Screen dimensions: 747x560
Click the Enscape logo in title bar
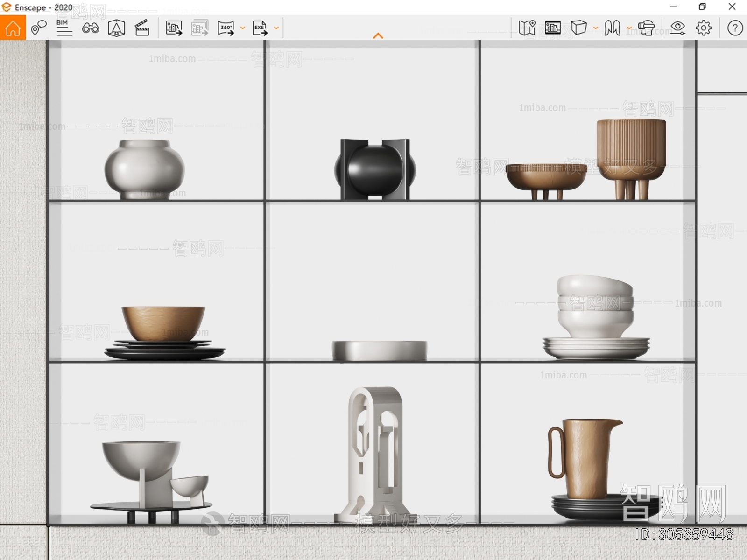coord(7,7)
